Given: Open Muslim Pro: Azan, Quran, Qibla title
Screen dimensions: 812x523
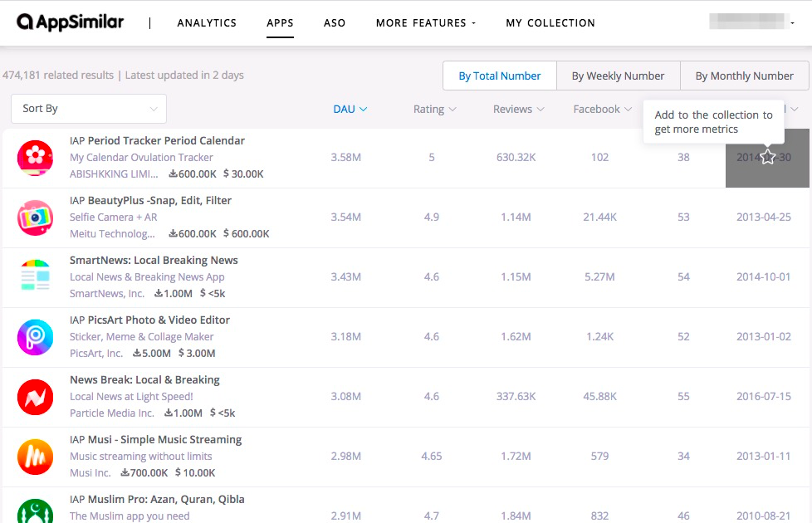Looking at the screenshot, I should point(166,500).
